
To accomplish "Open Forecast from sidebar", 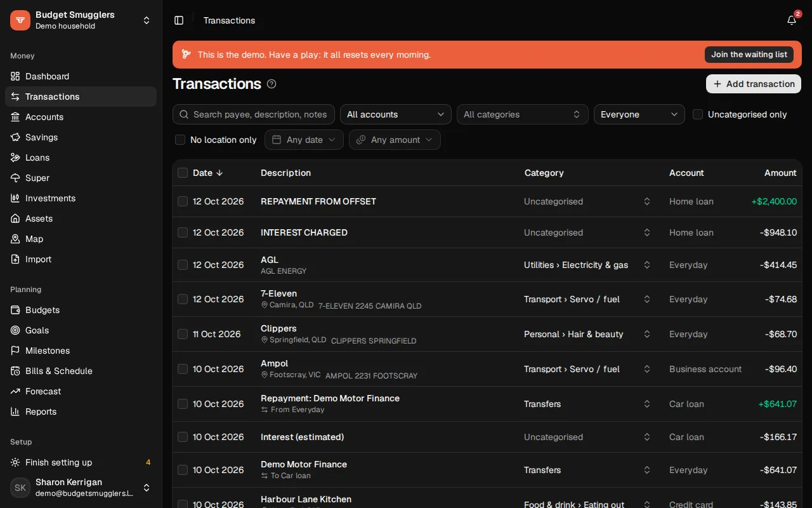I will coord(81,391).
